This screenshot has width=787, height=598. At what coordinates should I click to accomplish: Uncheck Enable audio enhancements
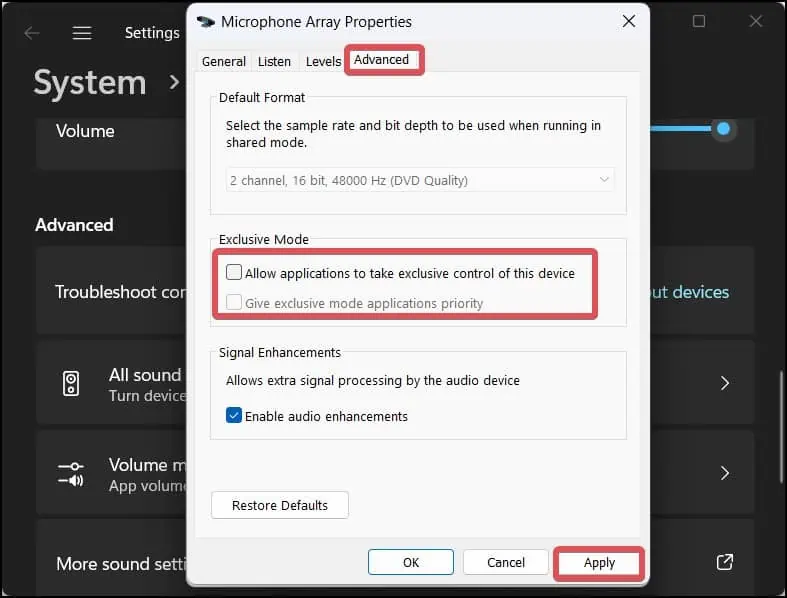click(234, 415)
